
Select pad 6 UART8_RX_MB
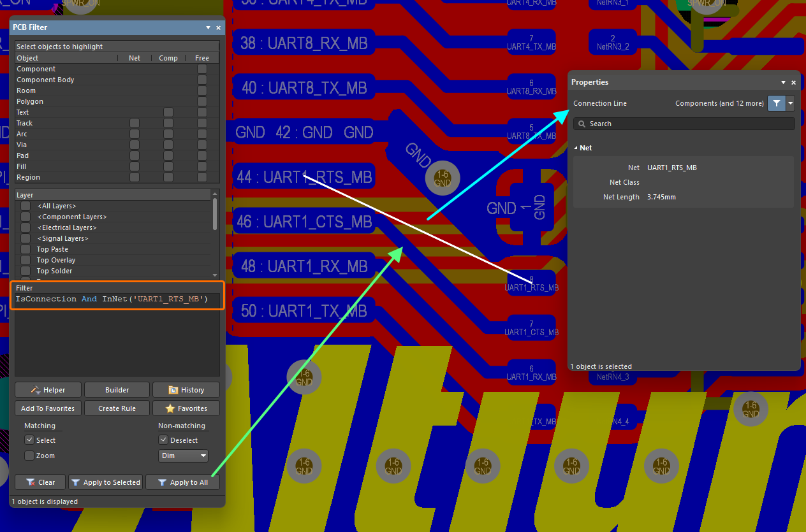531,87
